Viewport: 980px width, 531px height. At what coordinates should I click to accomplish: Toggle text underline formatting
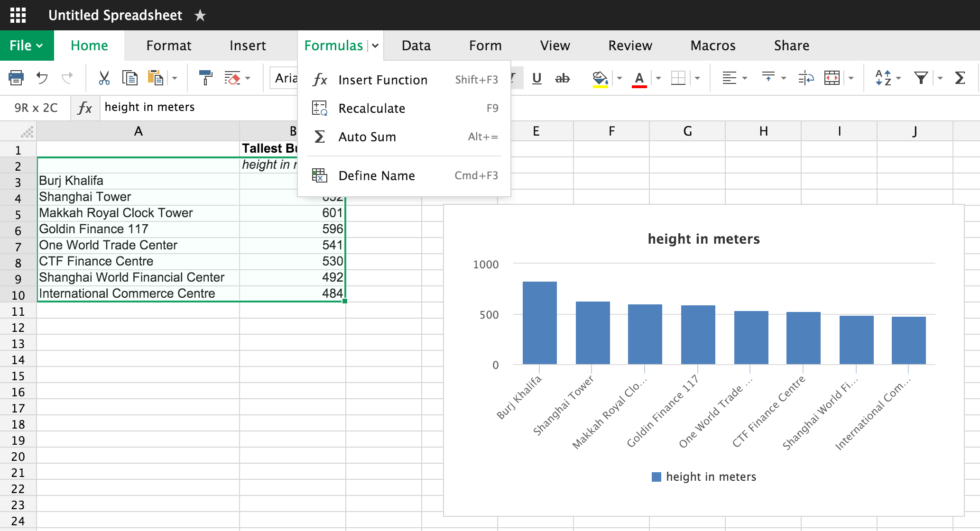pos(536,80)
